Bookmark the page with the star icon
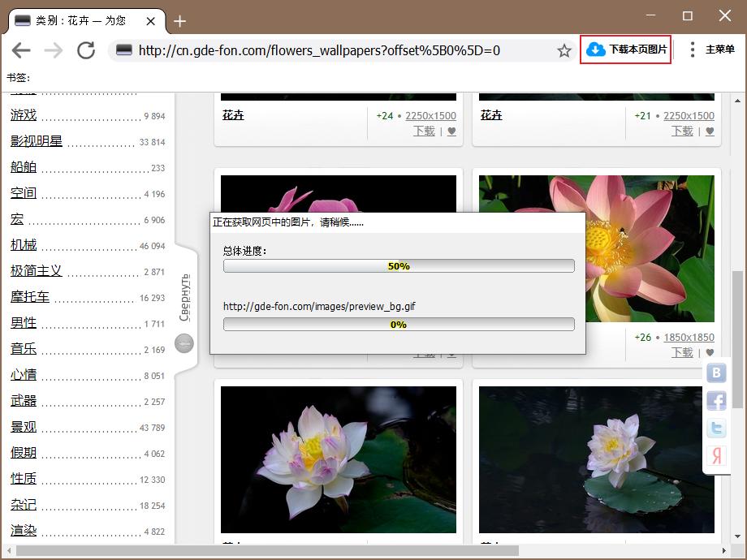This screenshot has width=747, height=560. (x=563, y=50)
